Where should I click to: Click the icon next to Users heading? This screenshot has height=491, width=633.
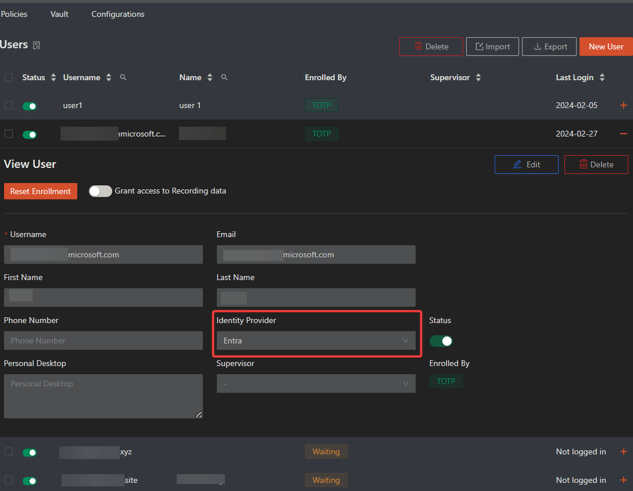click(x=37, y=46)
